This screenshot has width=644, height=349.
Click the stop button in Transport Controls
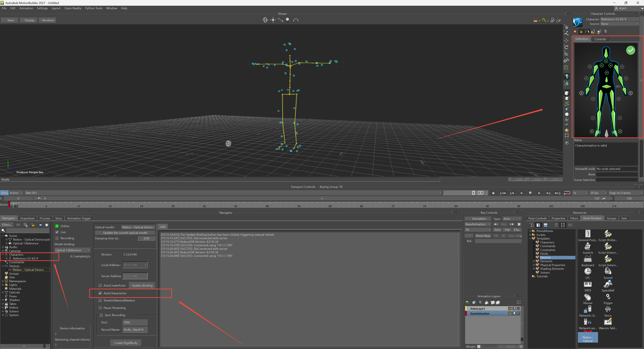530,193
